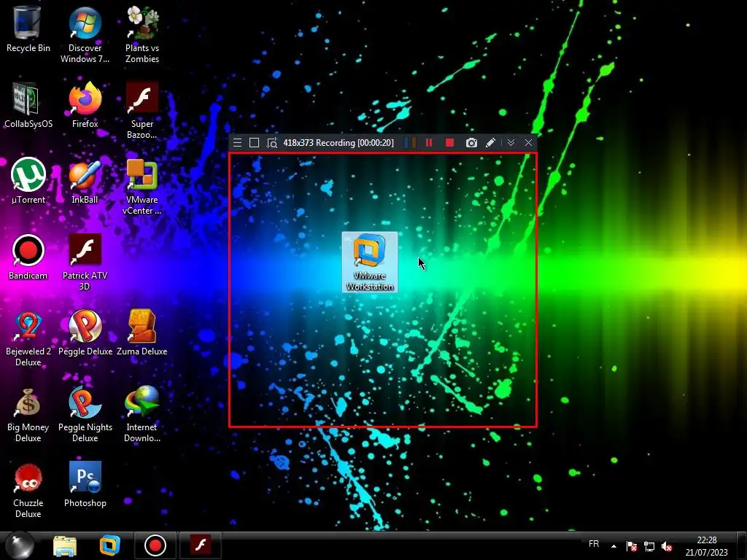Switch to Flash Player taskbar button
Screen dimensions: 747x560
(x=201, y=545)
